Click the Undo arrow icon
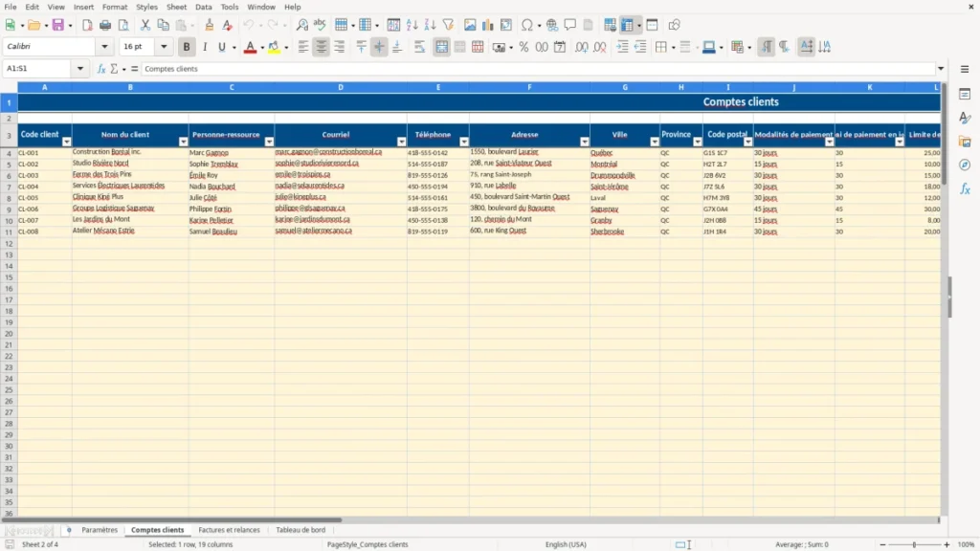Screen dimensions: 980x551 click(x=249, y=25)
